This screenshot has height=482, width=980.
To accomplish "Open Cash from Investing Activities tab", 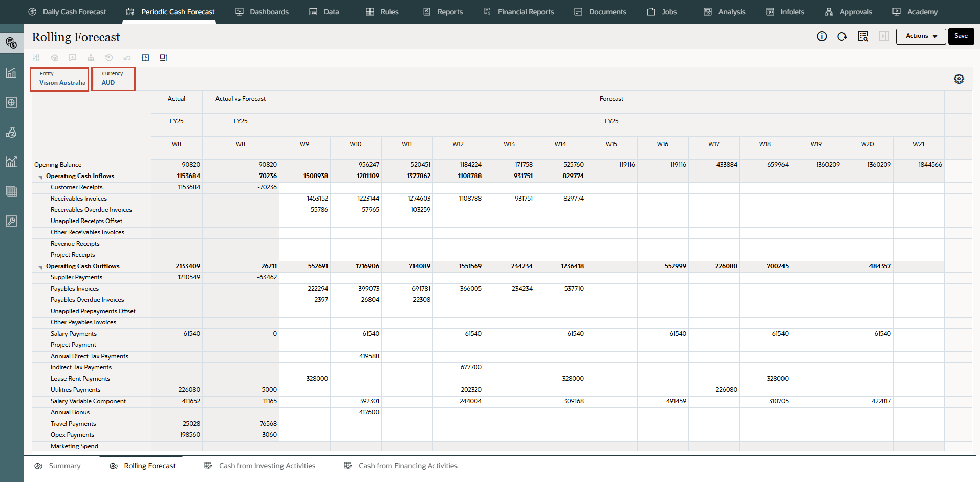I will [x=259, y=466].
